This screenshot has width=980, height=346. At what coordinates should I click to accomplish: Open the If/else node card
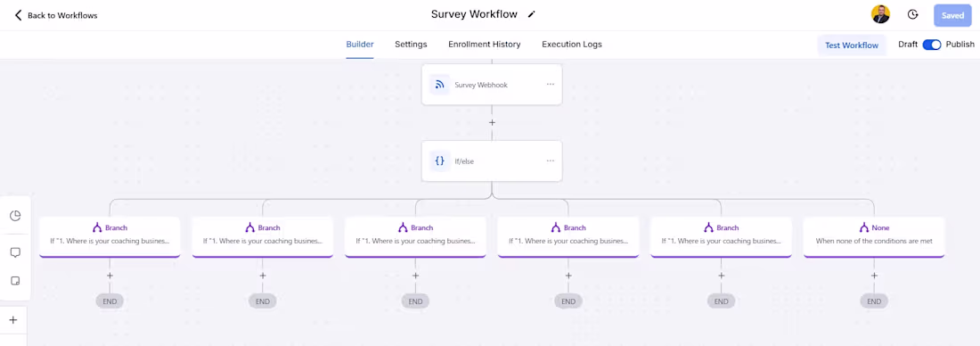tap(492, 161)
